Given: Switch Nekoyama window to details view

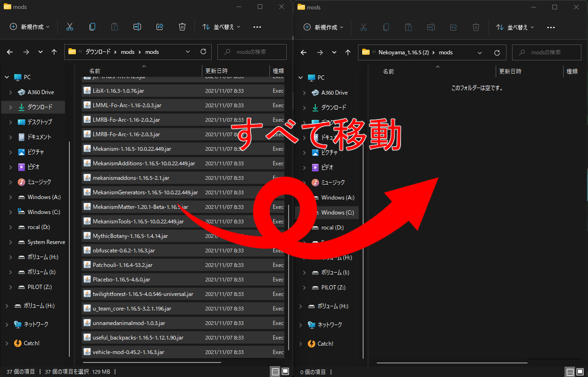Looking at the screenshot, I should point(570,372).
